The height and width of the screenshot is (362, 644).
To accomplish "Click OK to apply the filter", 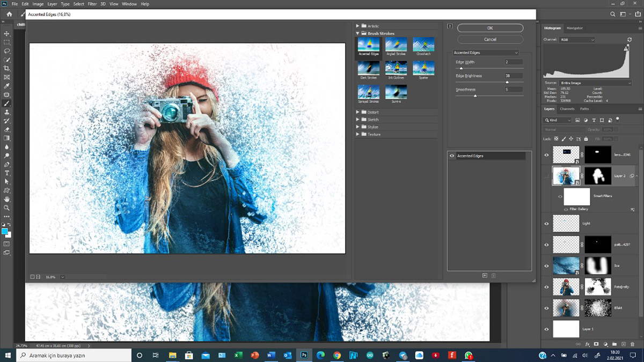I will (490, 28).
